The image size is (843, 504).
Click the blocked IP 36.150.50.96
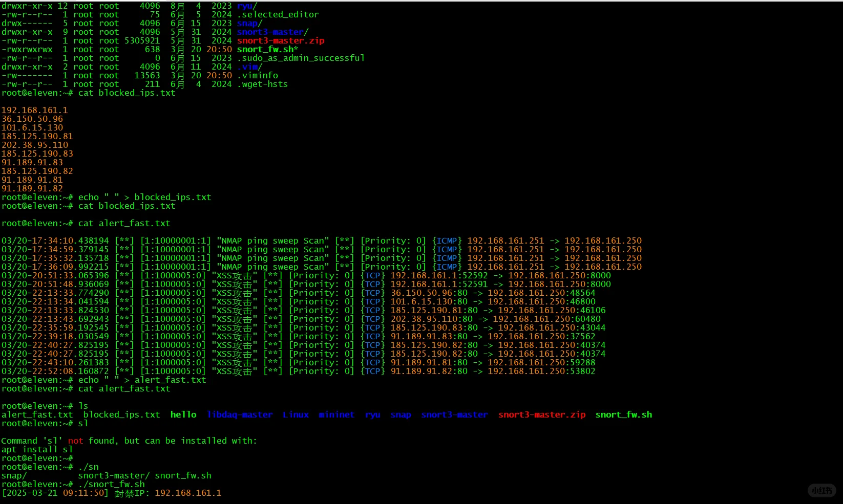[32, 119]
